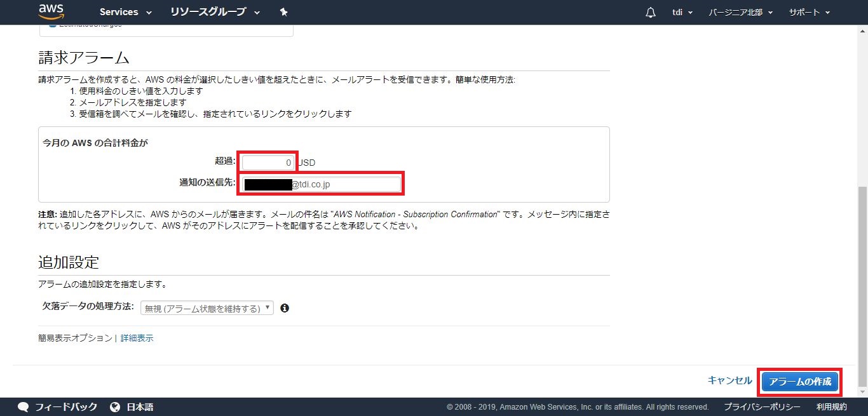
Task: Open the プライバシーポリシー link
Action: 762,407
